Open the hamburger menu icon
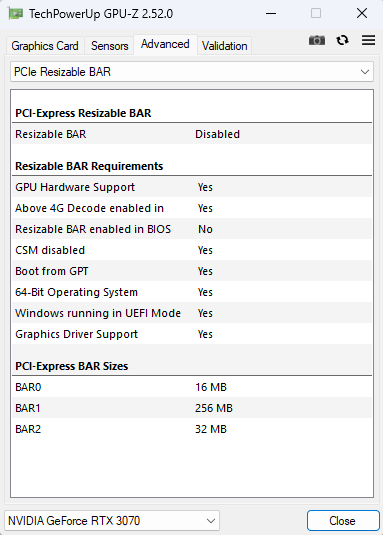This screenshot has height=535, width=383. 368,40
